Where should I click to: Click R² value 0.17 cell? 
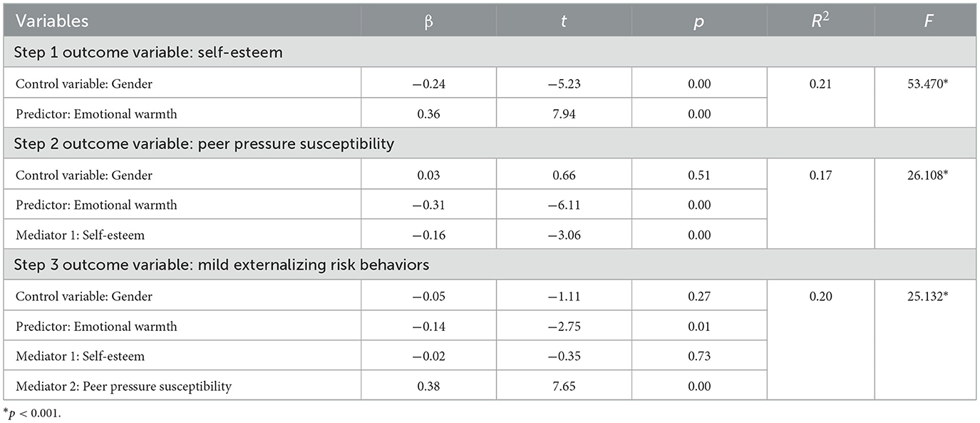[820, 175]
